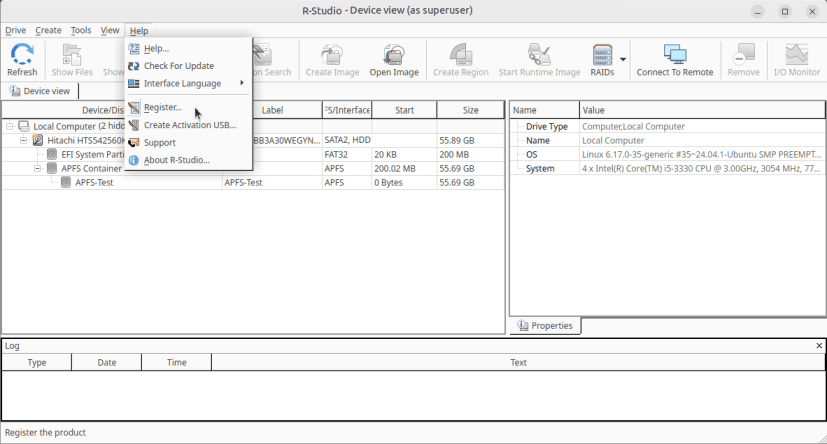Click the Help... menu entry icon
Viewport: 827px width, 444px height.
coord(134,49)
